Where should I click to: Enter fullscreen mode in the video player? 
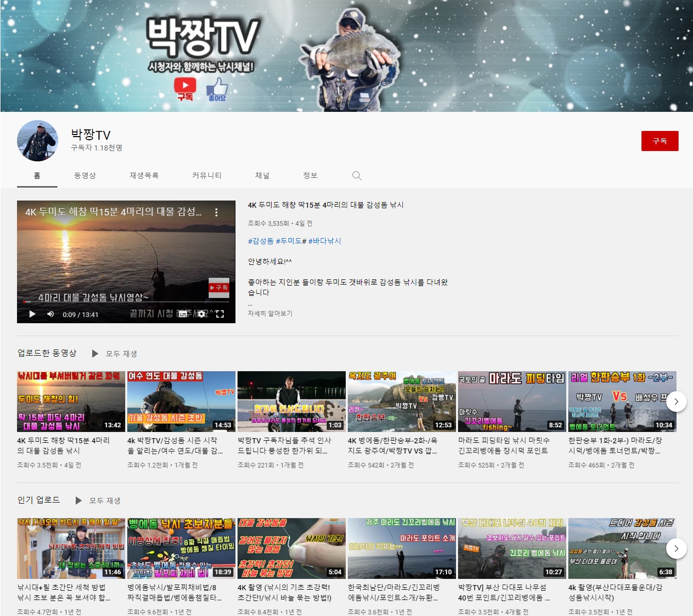pos(220,314)
